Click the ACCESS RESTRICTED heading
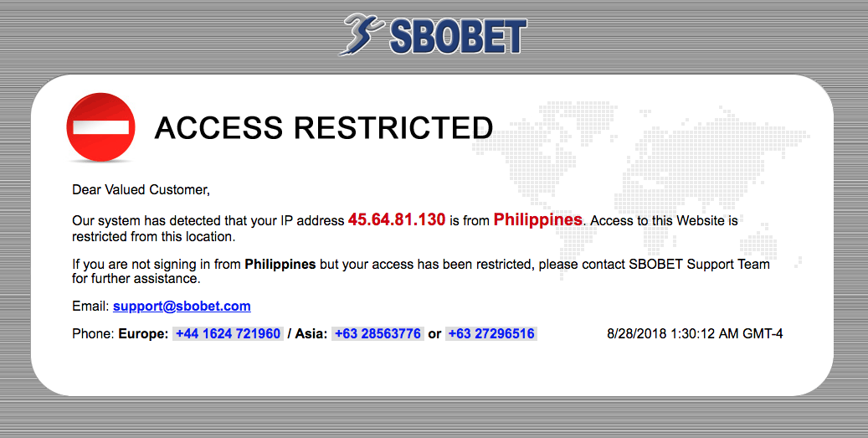The height and width of the screenshot is (438, 868). click(x=324, y=128)
